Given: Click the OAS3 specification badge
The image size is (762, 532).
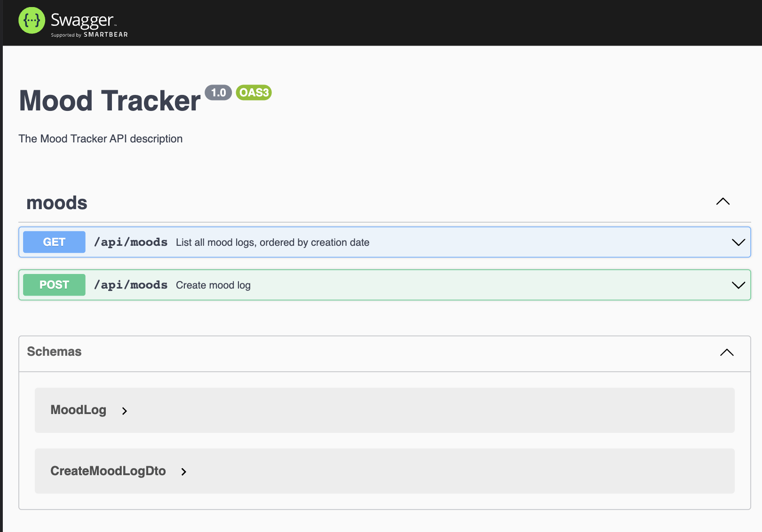Looking at the screenshot, I should [254, 93].
